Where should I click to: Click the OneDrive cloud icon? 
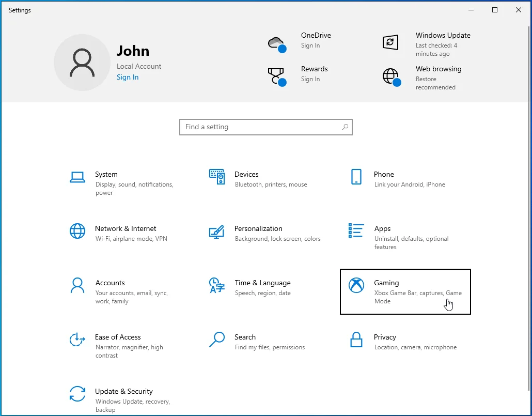[277, 45]
